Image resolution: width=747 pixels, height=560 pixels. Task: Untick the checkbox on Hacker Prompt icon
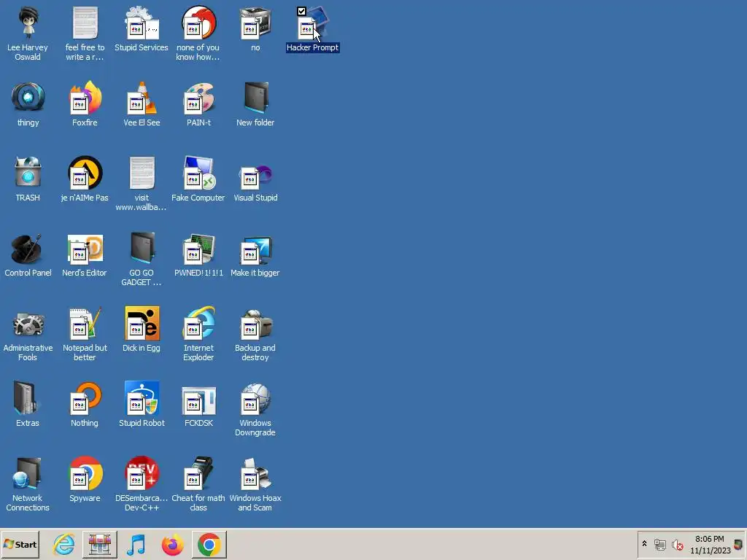tap(301, 11)
